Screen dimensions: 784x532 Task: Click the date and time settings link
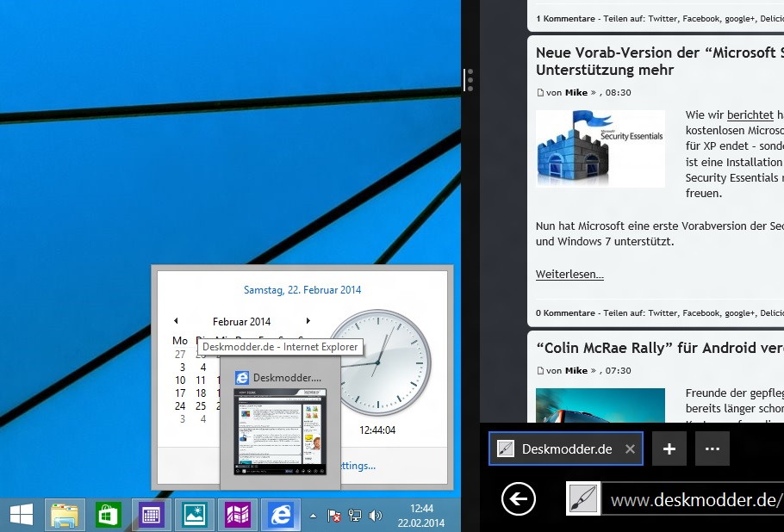[358, 466]
